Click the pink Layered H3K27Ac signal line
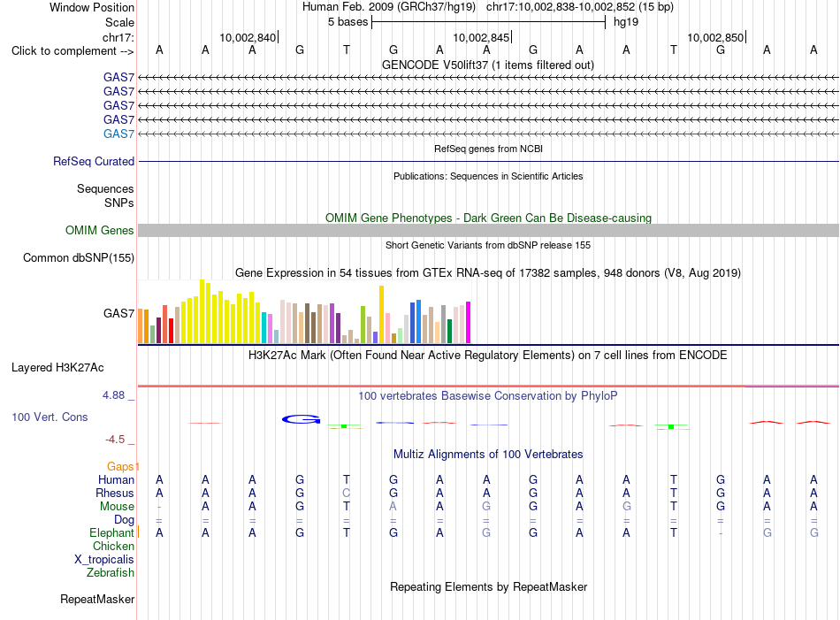The width and height of the screenshot is (840, 620). tap(488, 386)
